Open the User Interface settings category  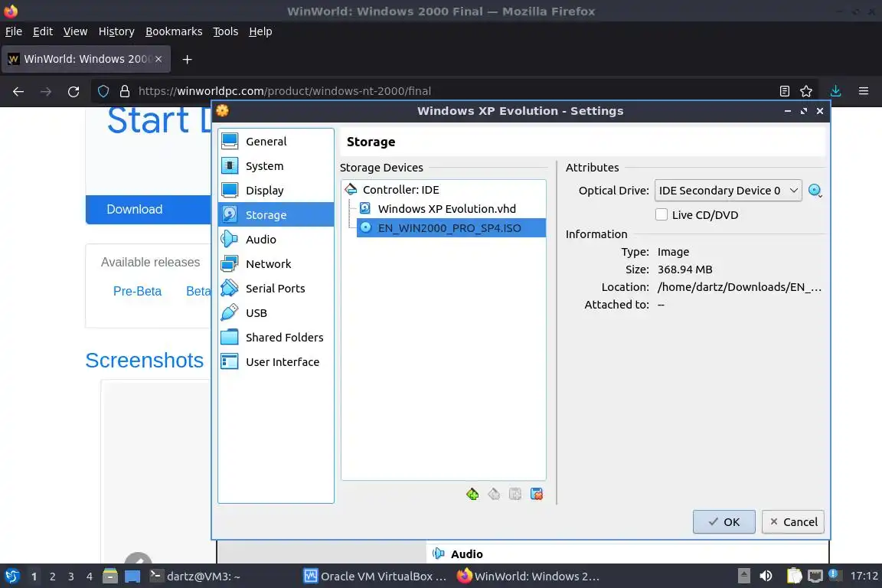coord(276,362)
